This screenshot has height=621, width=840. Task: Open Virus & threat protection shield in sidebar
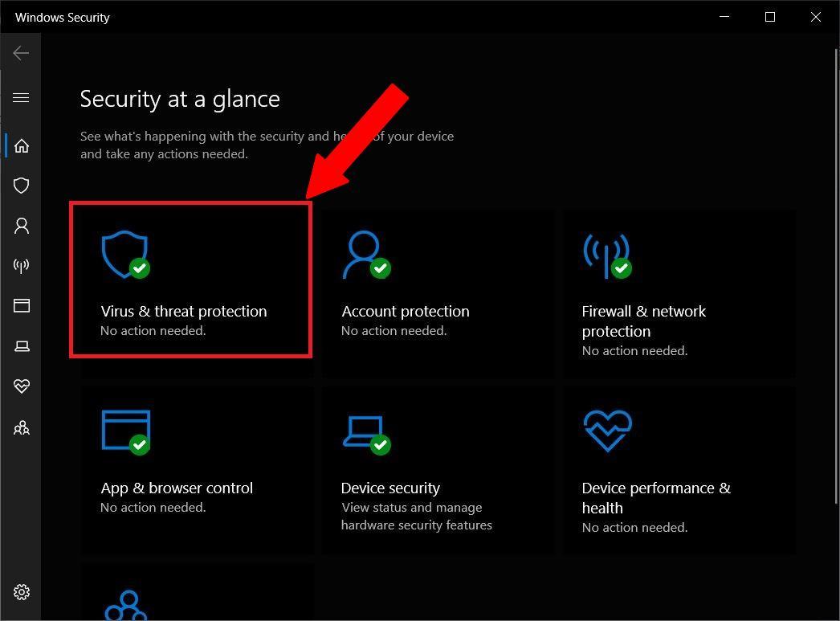pos(22,186)
